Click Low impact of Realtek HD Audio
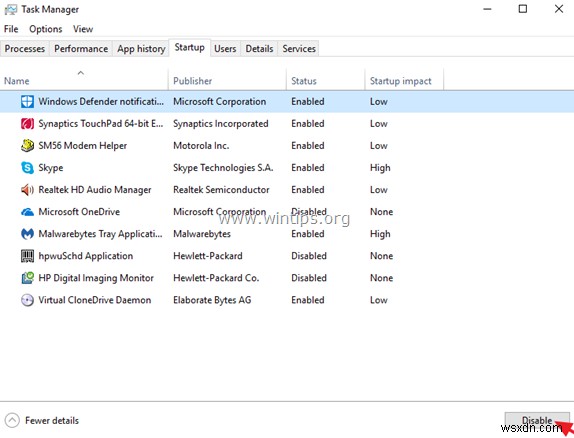This screenshot has width=574, height=438. [x=379, y=190]
